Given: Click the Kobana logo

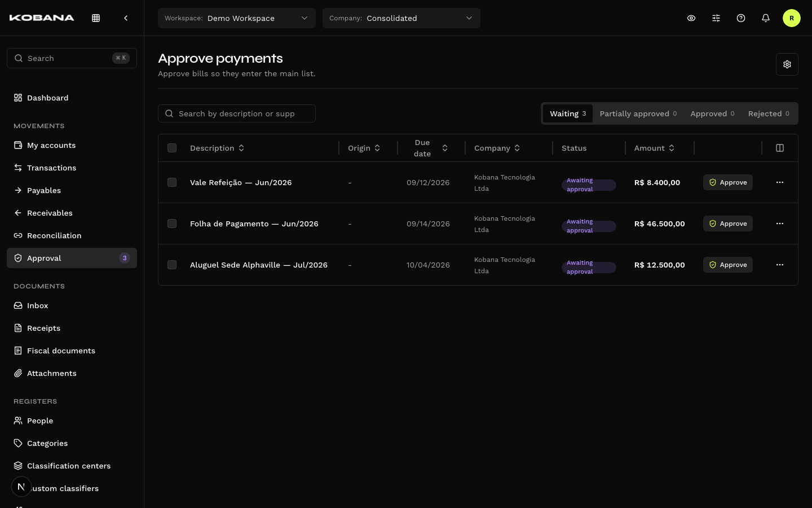Looking at the screenshot, I should pos(42,18).
